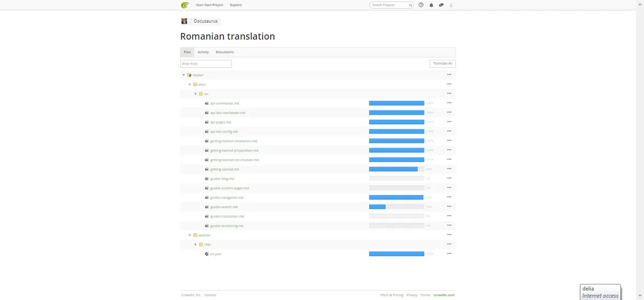The height and width of the screenshot is (300, 644).
Task: Click the api-commands.md progress bar
Action: click(396, 103)
